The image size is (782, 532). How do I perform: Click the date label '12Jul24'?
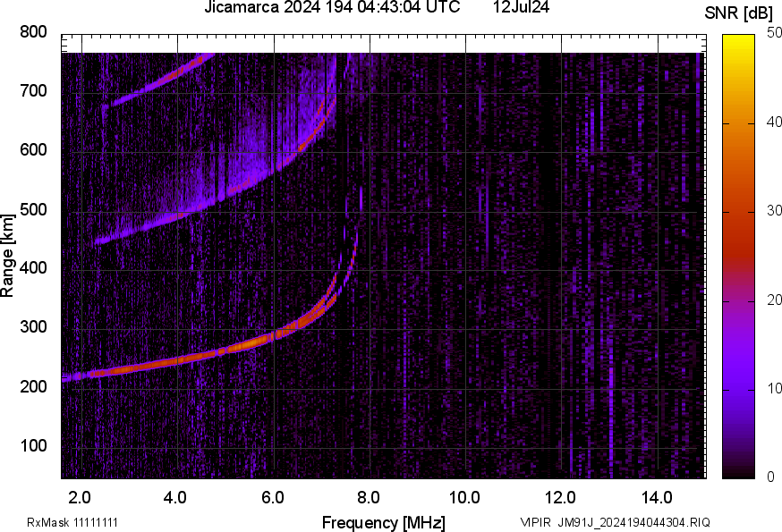tap(521, 7)
